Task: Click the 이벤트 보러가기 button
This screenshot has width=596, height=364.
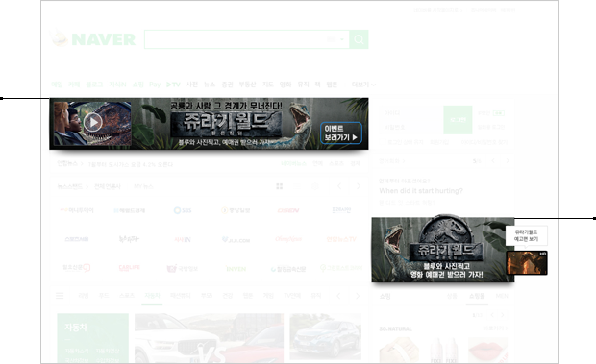Action: pyautogui.click(x=341, y=133)
